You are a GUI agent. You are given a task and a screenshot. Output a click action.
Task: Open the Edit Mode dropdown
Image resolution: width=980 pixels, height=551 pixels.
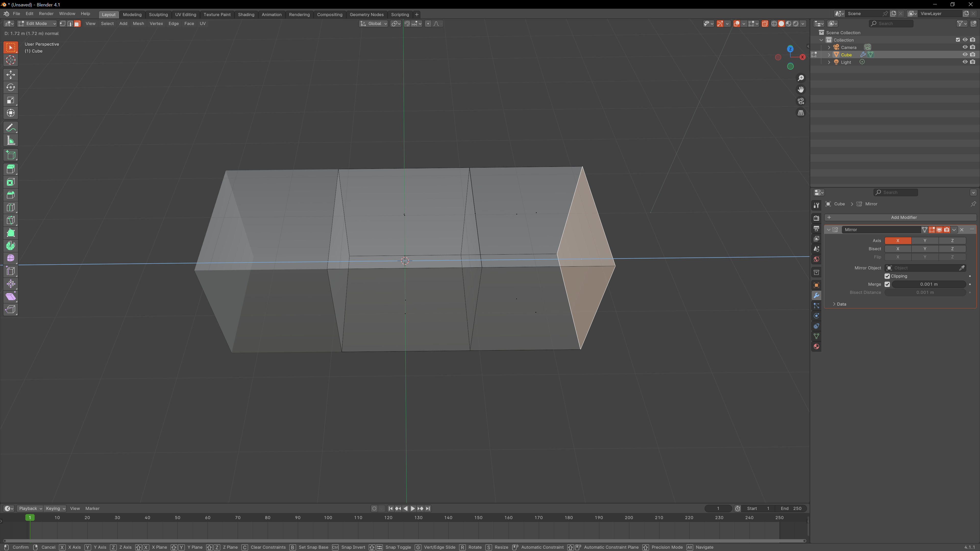click(37, 23)
